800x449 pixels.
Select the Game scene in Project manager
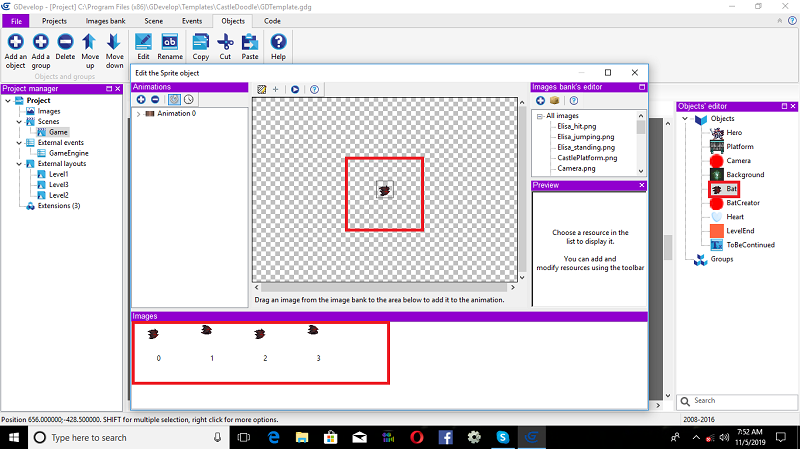click(x=58, y=132)
